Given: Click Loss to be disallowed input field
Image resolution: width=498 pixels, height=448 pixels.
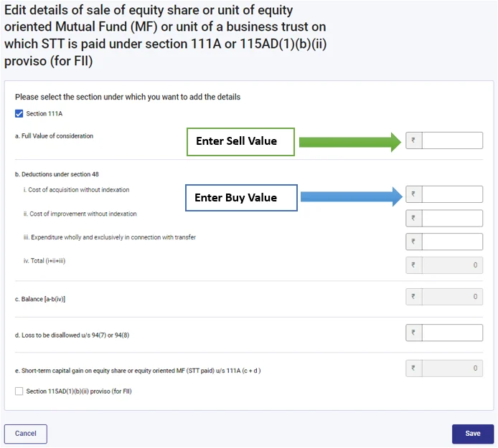Looking at the screenshot, I should (x=451, y=333).
